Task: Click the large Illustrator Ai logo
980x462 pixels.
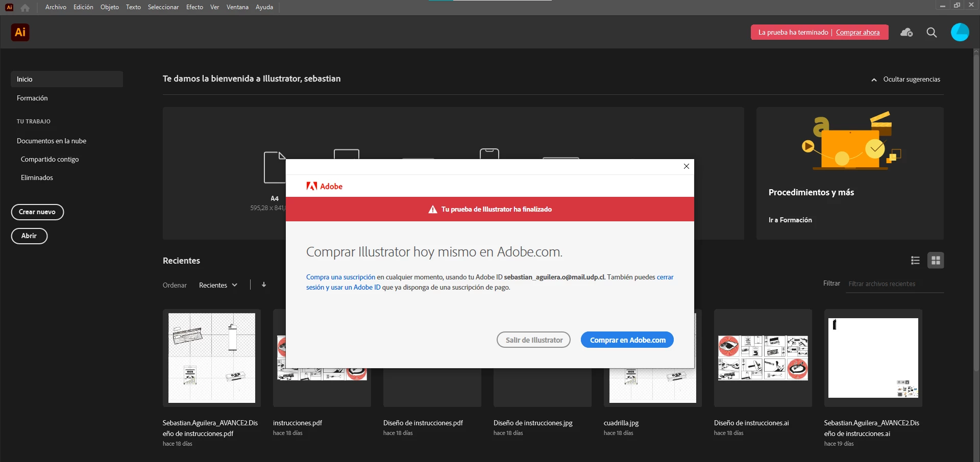Action: pos(20,32)
